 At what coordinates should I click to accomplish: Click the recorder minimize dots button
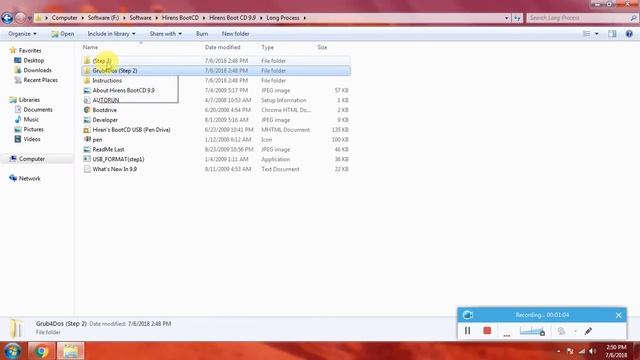(x=507, y=335)
